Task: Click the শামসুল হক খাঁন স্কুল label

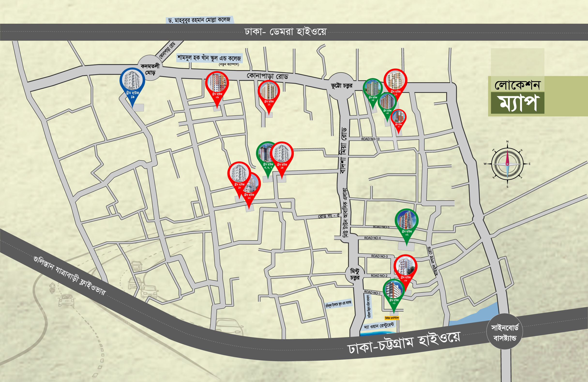Action: (209, 58)
